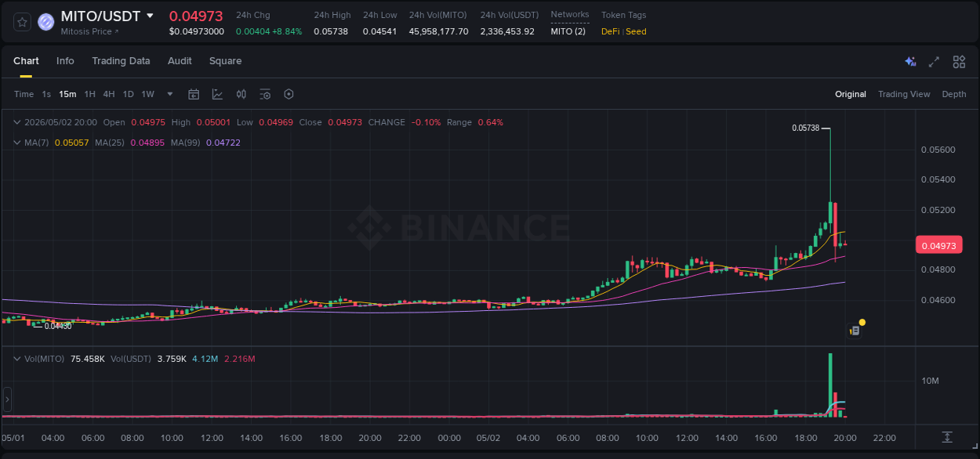
Task: Click the 24h Low value 0.04541
Action: point(379,31)
